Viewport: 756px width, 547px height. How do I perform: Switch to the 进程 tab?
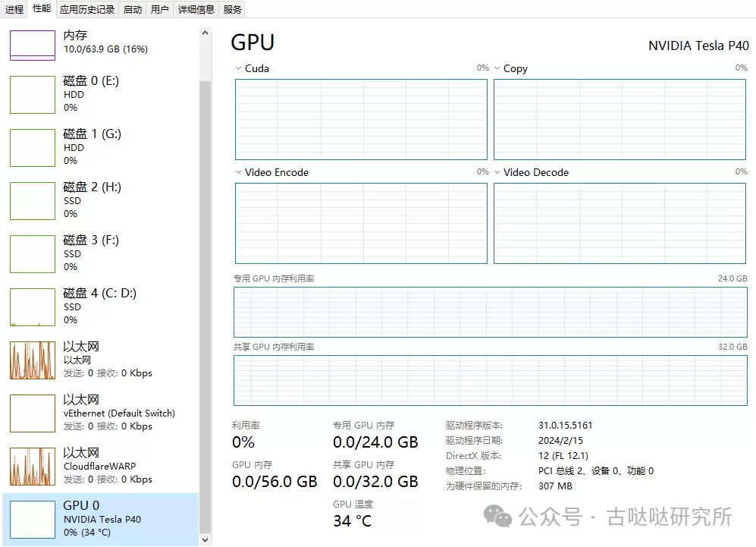click(x=14, y=9)
